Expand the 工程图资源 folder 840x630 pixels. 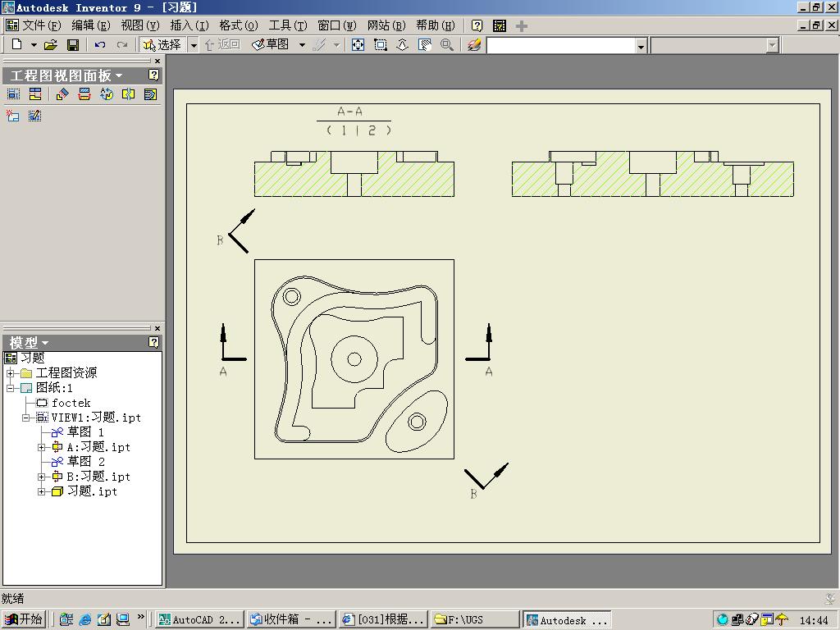point(10,373)
